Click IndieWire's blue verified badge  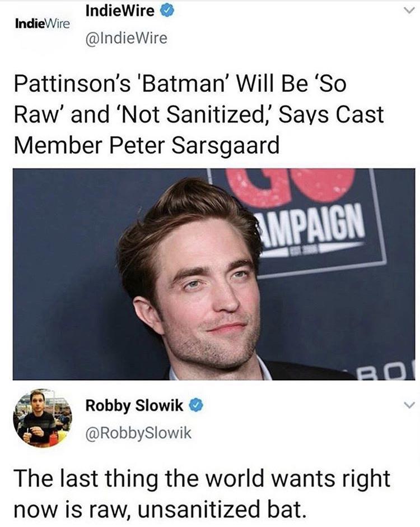(167, 11)
